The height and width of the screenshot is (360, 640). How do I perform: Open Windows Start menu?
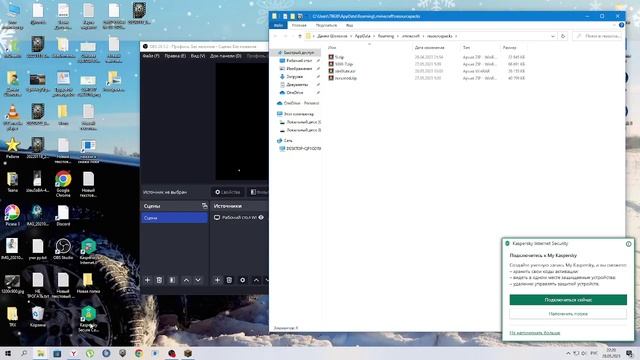(x=8, y=353)
